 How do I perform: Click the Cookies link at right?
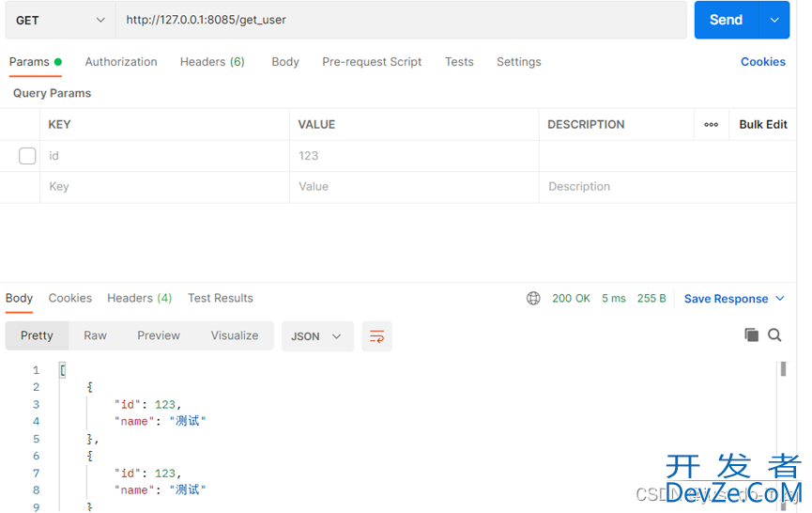tap(763, 62)
